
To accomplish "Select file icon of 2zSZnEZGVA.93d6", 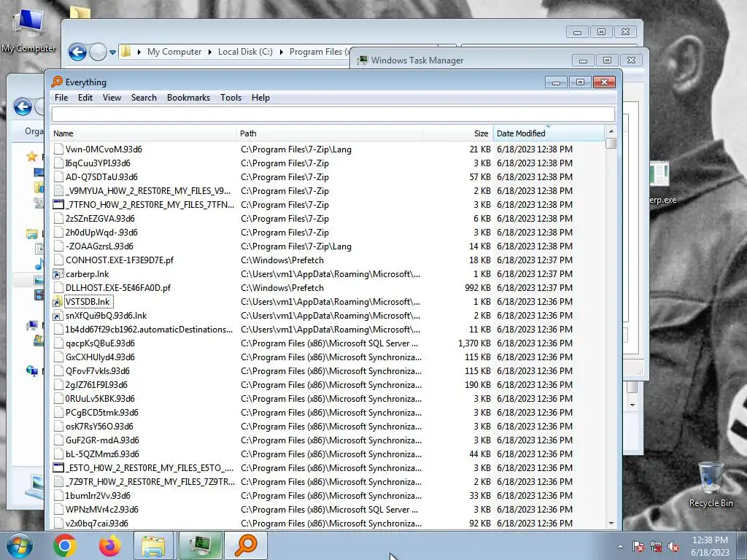I will pyautogui.click(x=58, y=219).
